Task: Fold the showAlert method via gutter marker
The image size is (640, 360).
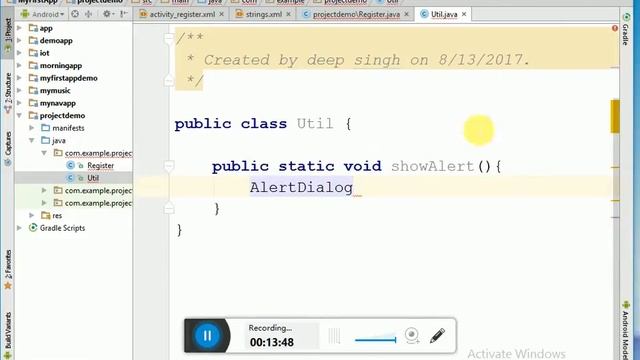Action: point(169,166)
